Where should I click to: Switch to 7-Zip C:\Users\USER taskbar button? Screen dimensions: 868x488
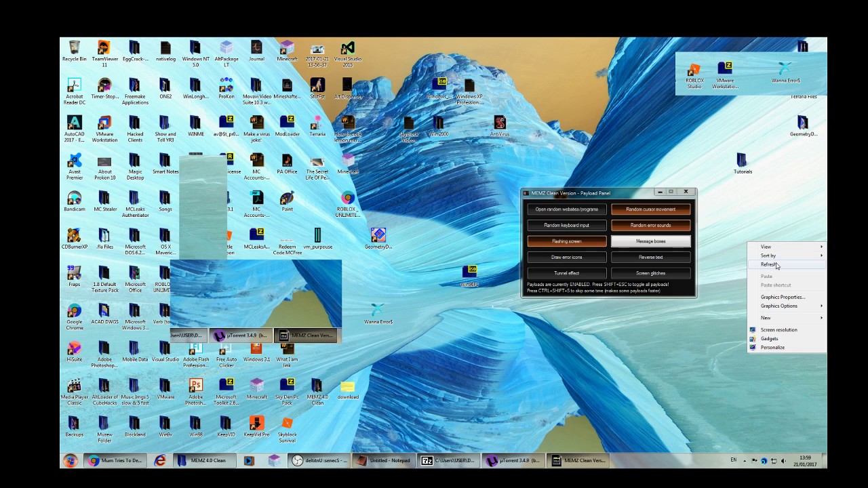click(449, 461)
